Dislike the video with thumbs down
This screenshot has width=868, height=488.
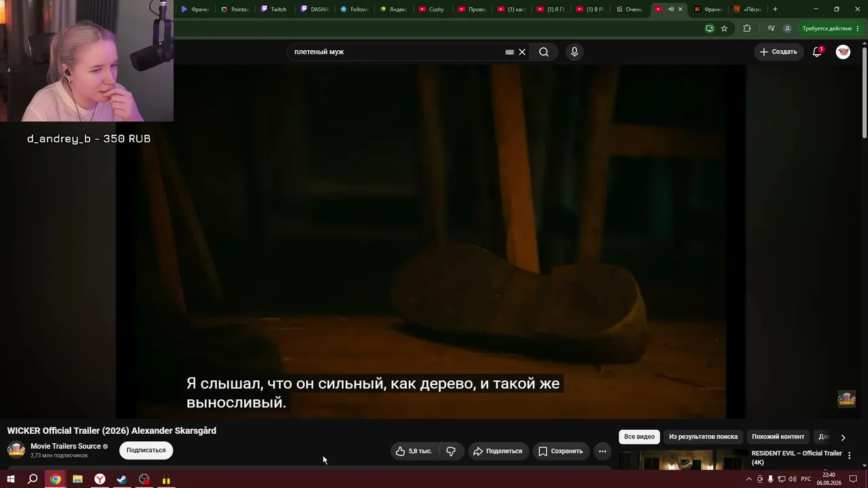tap(451, 451)
